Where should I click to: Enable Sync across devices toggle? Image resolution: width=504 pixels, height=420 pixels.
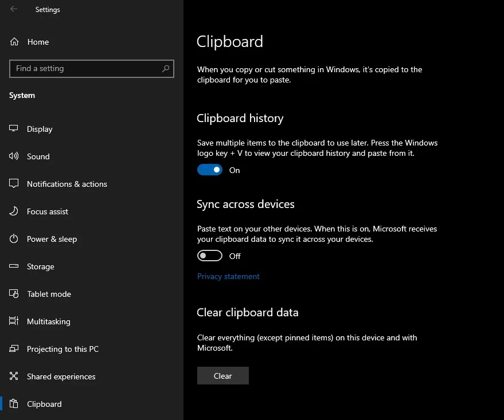(x=210, y=256)
